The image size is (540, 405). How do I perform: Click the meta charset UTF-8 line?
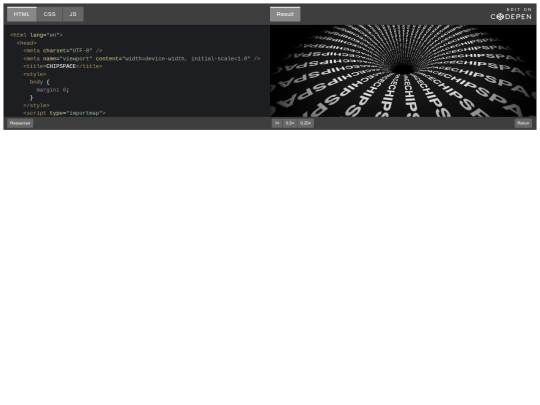point(63,51)
